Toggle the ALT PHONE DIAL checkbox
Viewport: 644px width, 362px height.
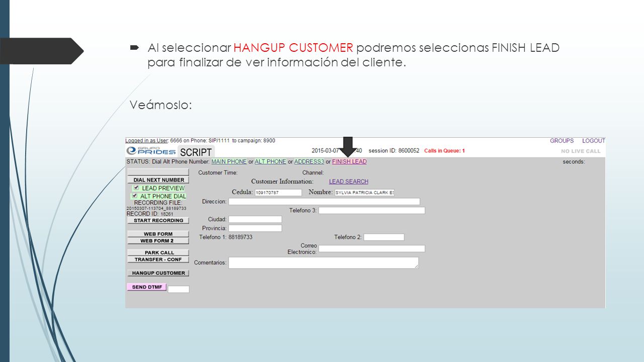click(x=135, y=196)
